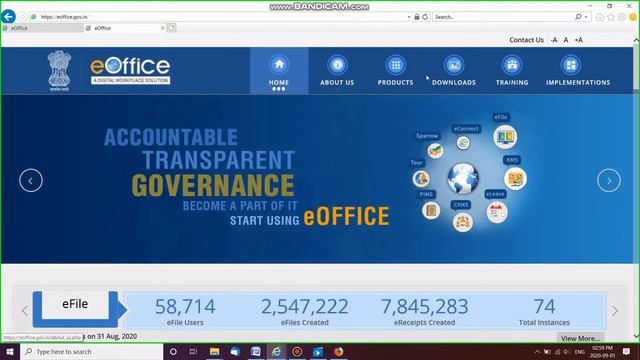Show the next banner slide
The image size is (640, 360).
click(x=609, y=180)
